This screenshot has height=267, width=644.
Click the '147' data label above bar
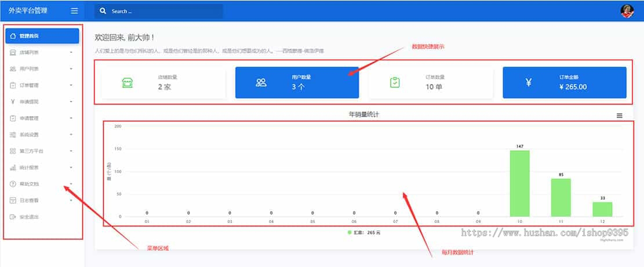pyautogui.click(x=519, y=146)
